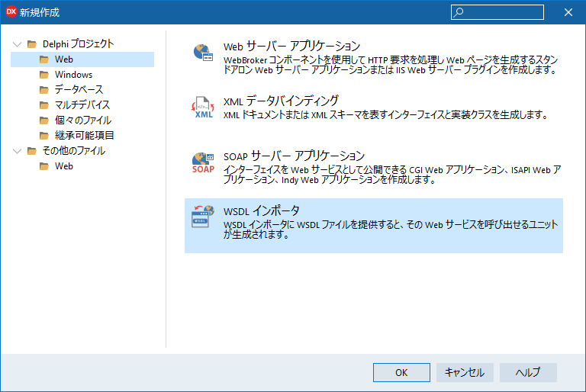Click the WebBroker description text

391,65
